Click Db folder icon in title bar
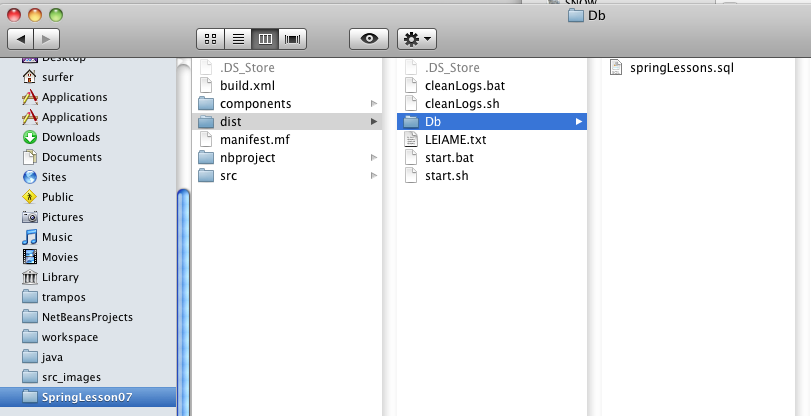Screen dimensions: 811x416 (x=576, y=15)
